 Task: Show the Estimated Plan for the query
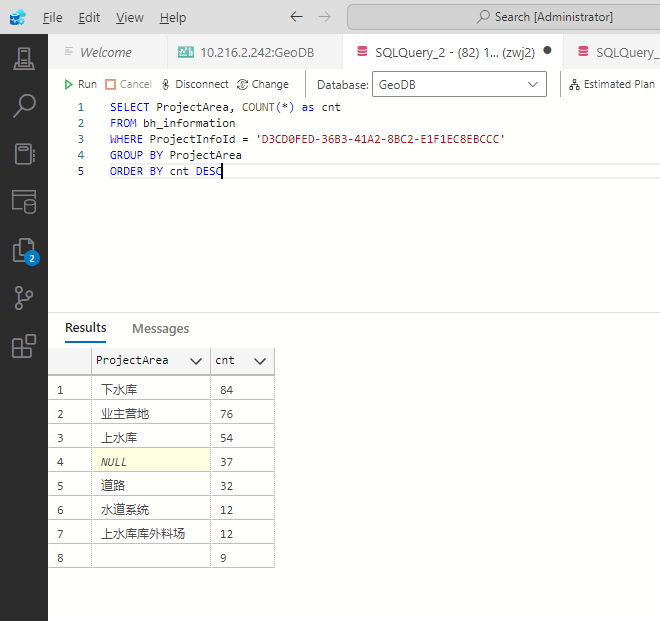[x=612, y=85]
